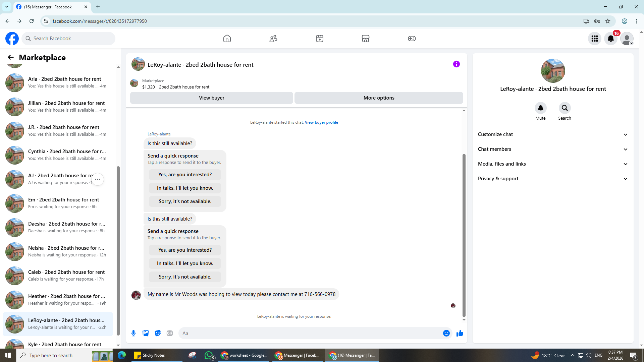This screenshot has width=644, height=362.
Task: Click the conversation information icon
Action: tap(456, 64)
